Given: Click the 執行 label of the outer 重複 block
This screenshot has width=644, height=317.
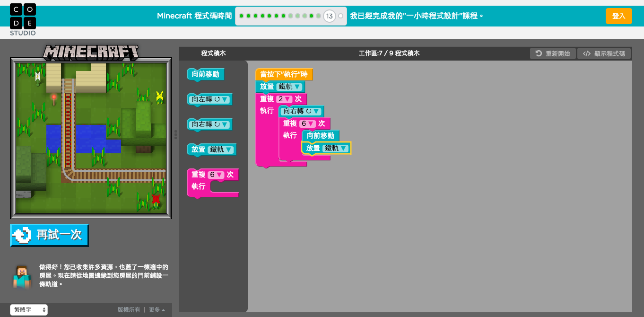Looking at the screenshot, I should [x=267, y=111].
